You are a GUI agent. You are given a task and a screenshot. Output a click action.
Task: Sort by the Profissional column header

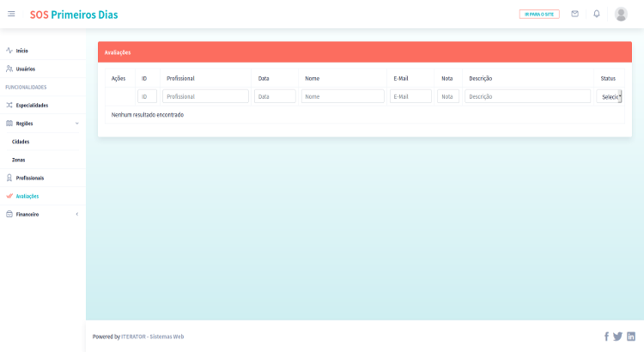180,78
